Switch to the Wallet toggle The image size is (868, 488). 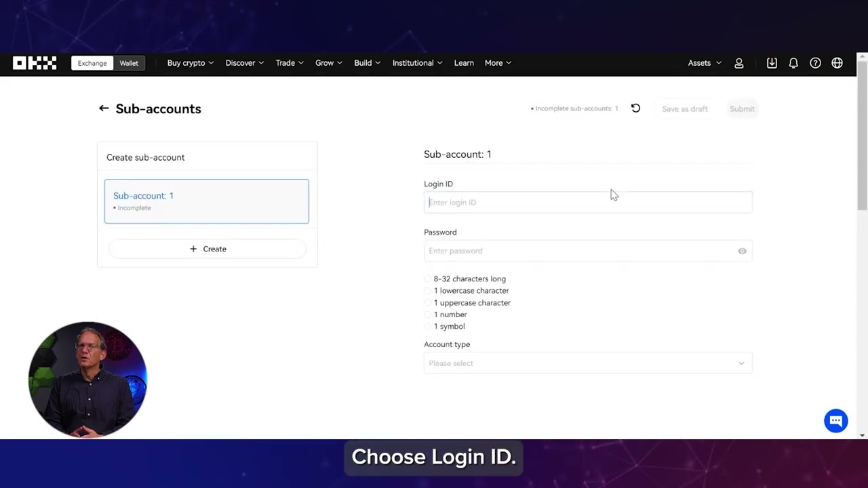[129, 63]
